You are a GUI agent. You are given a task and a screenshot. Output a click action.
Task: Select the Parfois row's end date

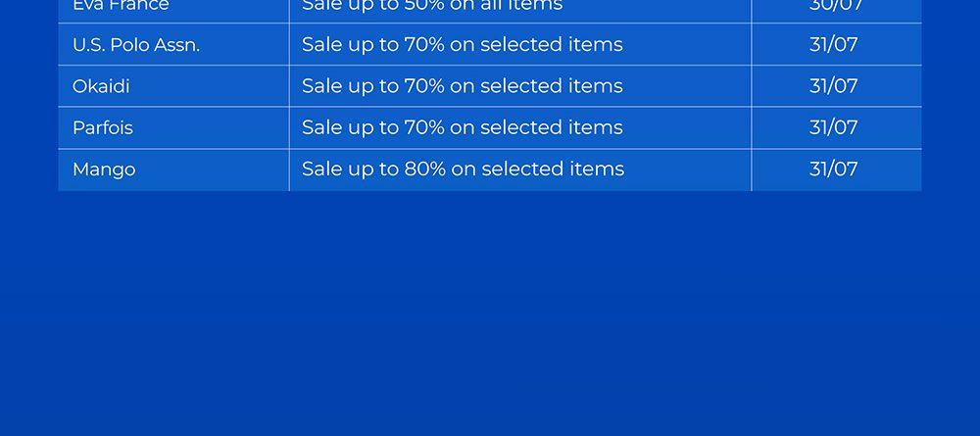pyautogui.click(x=834, y=127)
